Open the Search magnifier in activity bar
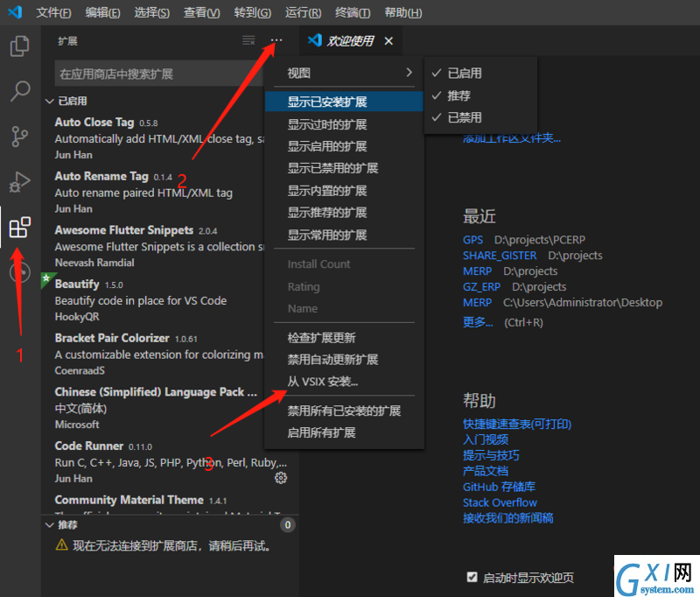The width and height of the screenshot is (700, 597). [x=19, y=91]
